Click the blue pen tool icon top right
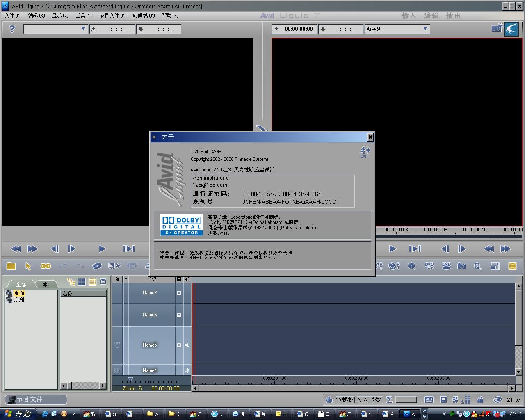 (511, 29)
